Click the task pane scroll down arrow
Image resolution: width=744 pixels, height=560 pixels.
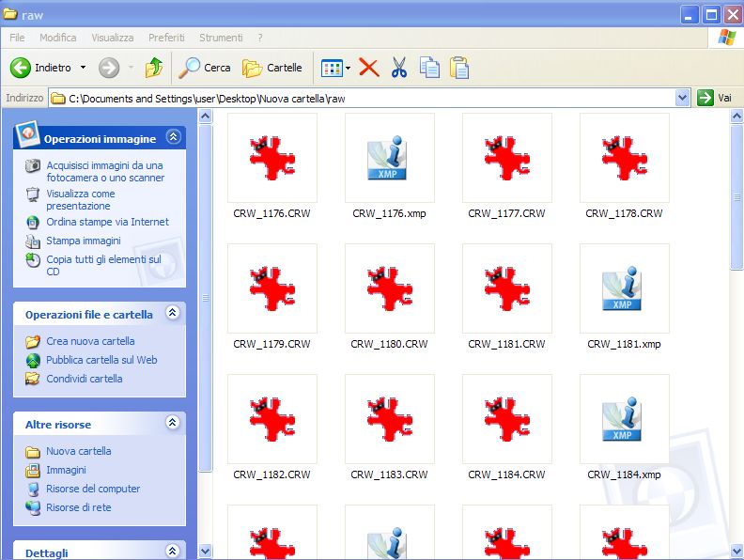[205, 552]
